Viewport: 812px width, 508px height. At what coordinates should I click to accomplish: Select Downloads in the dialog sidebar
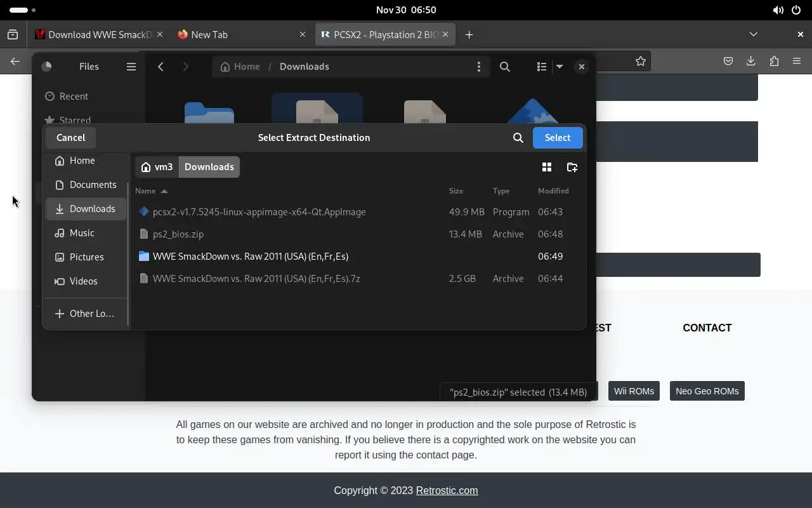point(86,209)
